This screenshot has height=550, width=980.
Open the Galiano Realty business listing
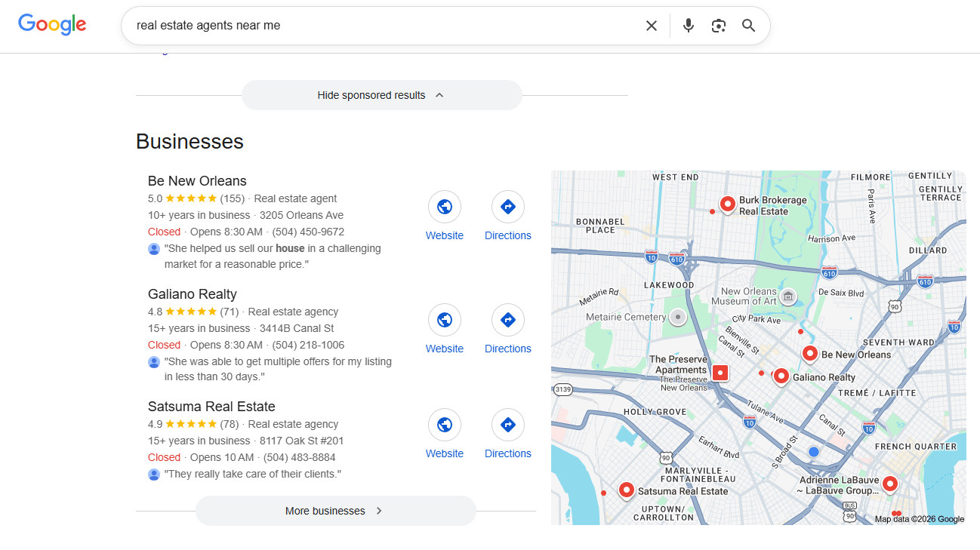click(x=193, y=294)
